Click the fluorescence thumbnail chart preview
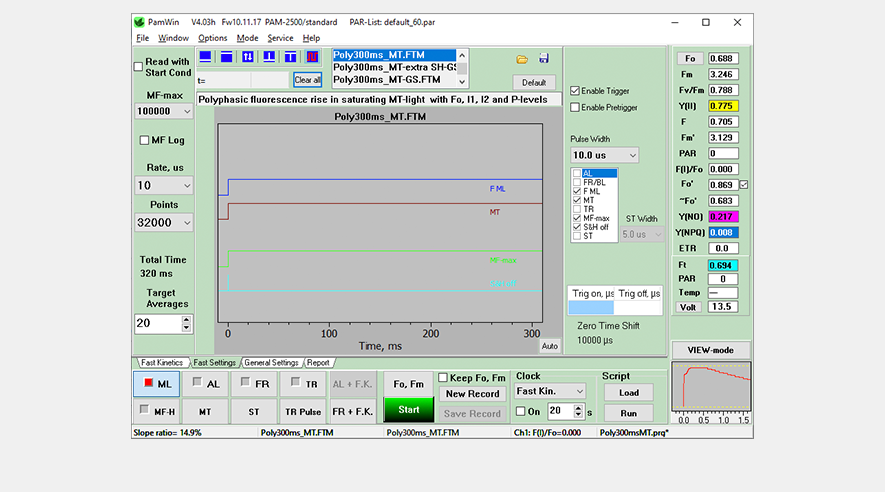This screenshot has width=885, height=492. coord(711,388)
